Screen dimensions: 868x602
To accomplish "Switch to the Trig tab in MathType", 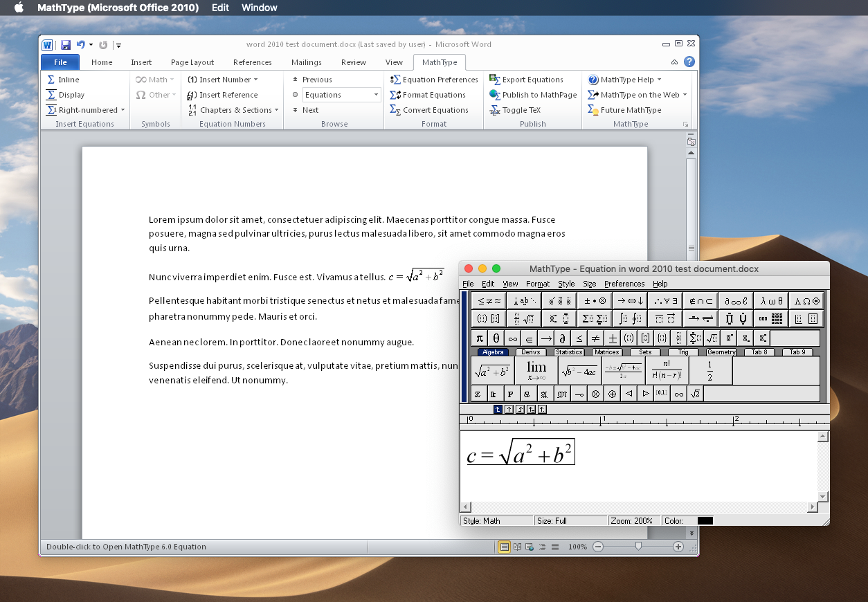I will point(682,352).
